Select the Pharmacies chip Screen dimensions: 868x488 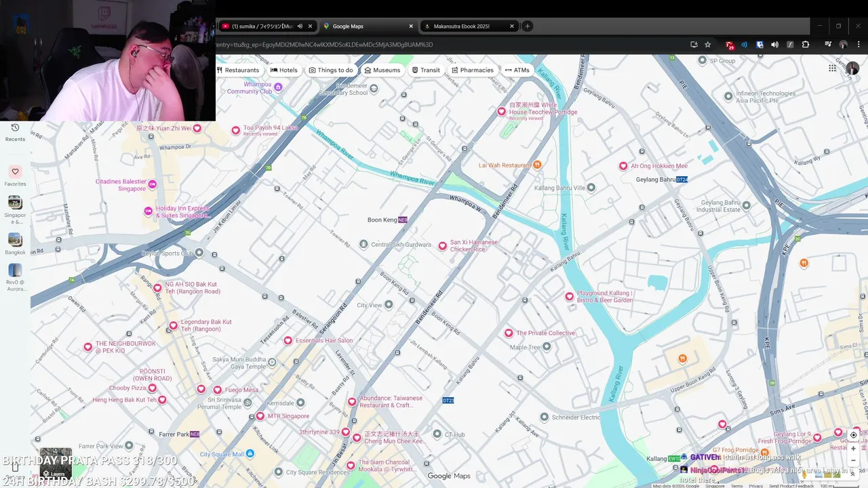coord(473,70)
